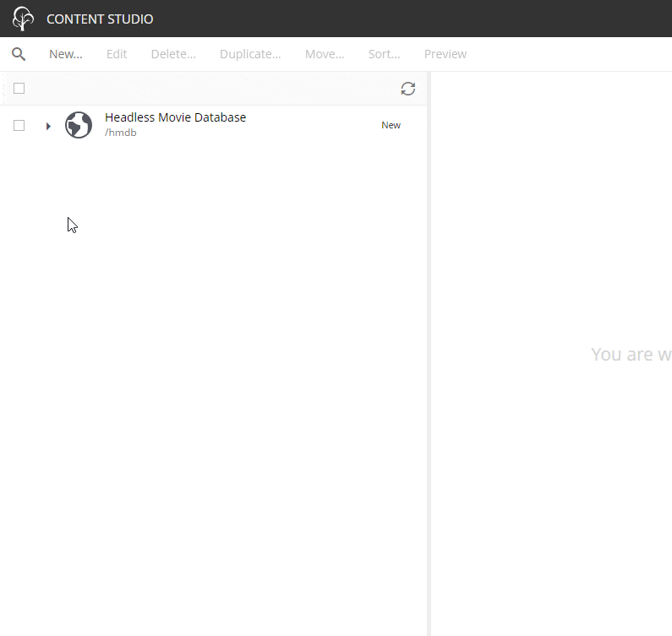The height and width of the screenshot is (636, 672).
Task: Click the Preview toolbar button
Action: pyautogui.click(x=445, y=54)
